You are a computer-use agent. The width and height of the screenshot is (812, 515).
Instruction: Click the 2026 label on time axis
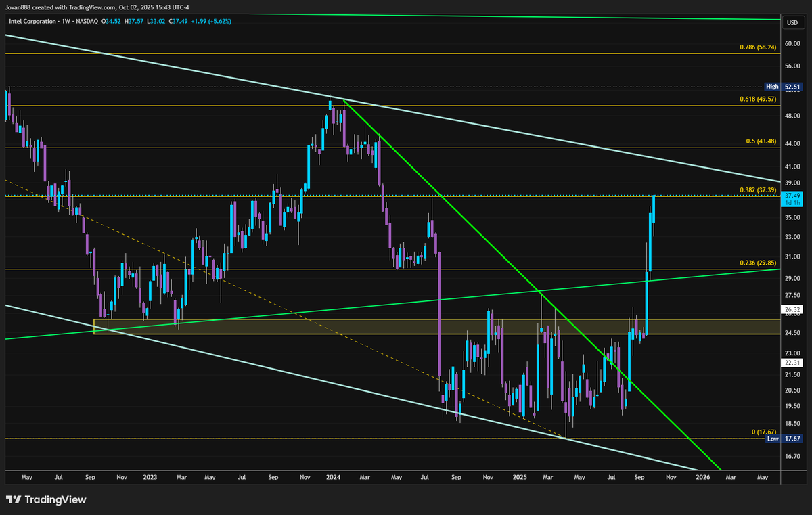click(703, 477)
